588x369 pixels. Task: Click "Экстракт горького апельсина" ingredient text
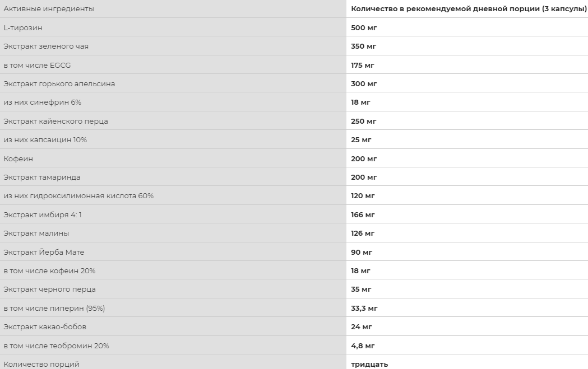click(x=59, y=84)
